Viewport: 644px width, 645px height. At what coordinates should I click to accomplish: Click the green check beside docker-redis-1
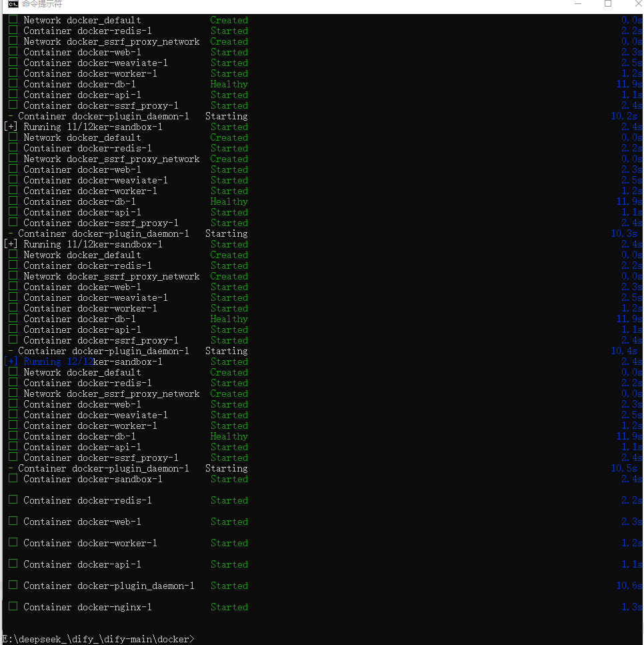[12, 500]
